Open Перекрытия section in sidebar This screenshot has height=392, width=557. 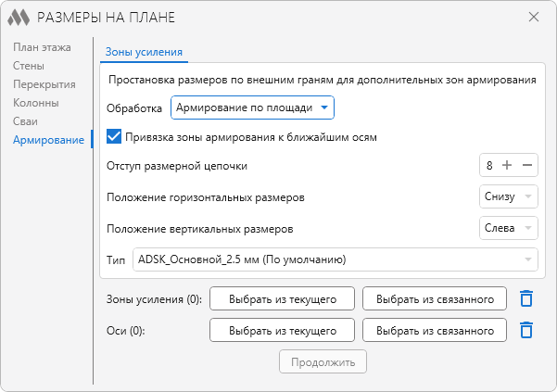point(44,84)
